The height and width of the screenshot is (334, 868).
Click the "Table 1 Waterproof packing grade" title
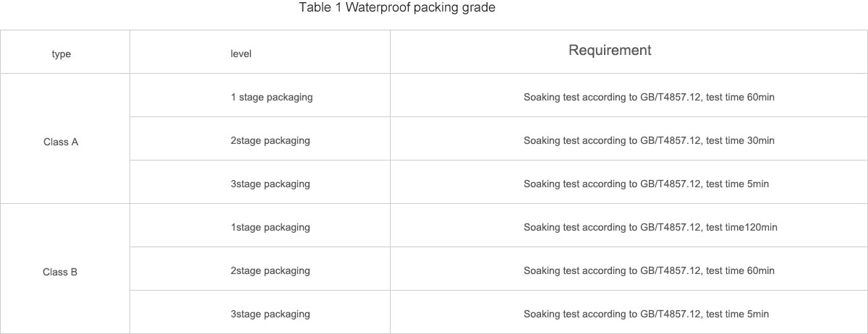(x=397, y=9)
